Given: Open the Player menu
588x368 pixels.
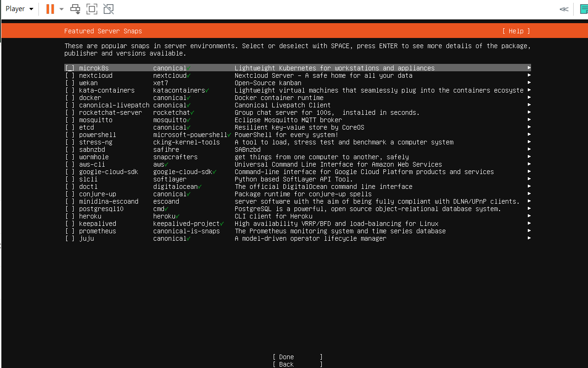Looking at the screenshot, I should [19, 9].
